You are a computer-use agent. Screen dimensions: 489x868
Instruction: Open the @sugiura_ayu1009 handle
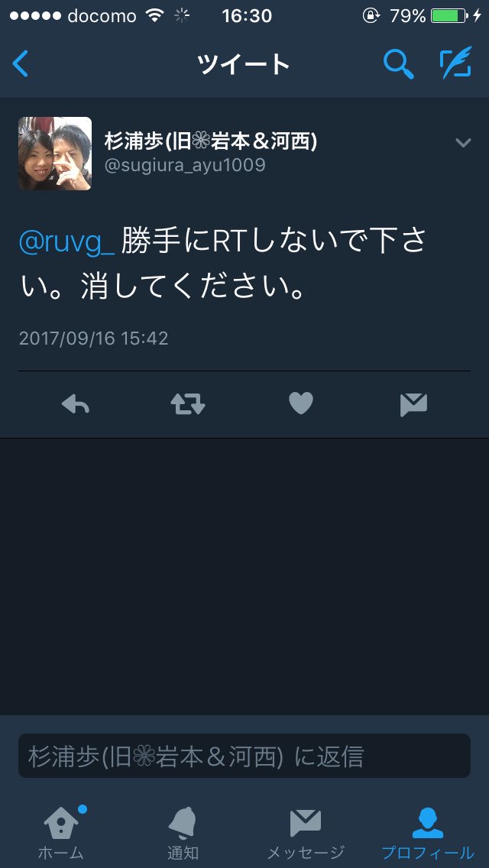pyautogui.click(x=185, y=165)
